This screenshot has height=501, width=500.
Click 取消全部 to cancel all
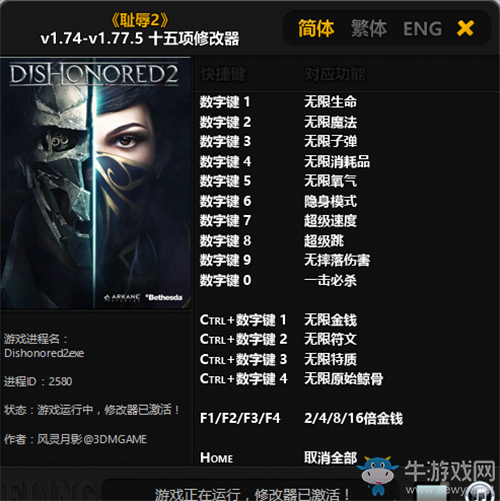coord(330,458)
